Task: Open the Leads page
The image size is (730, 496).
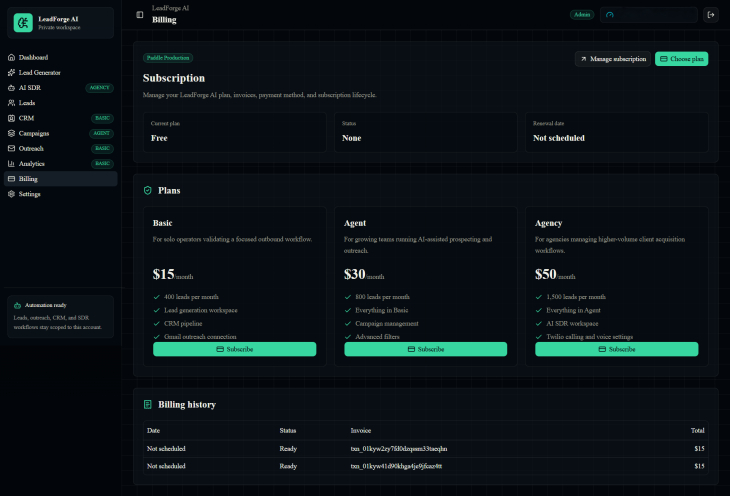Action: 61,103
